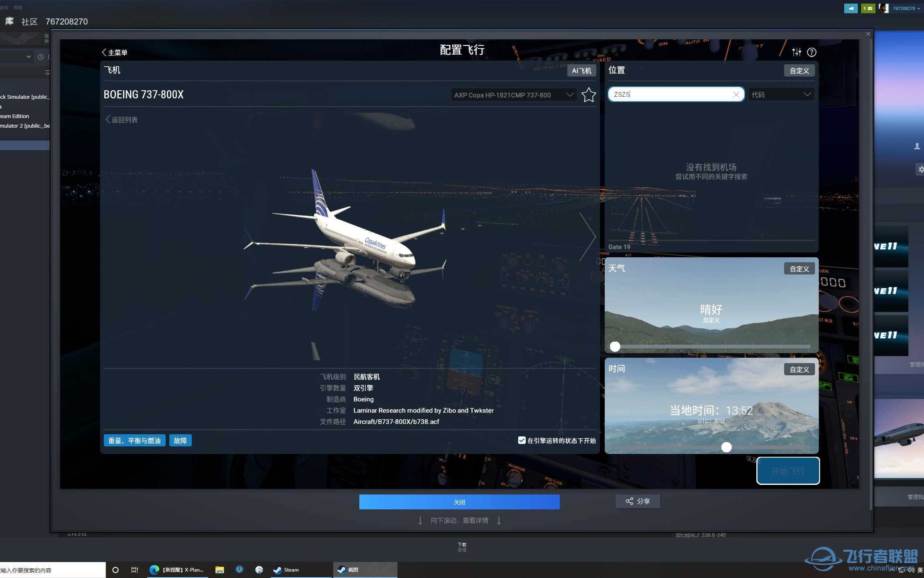This screenshot has width=924, height=578.
Task: Expand the 代码 location code dropdown
Action: (x=782, y=94)
